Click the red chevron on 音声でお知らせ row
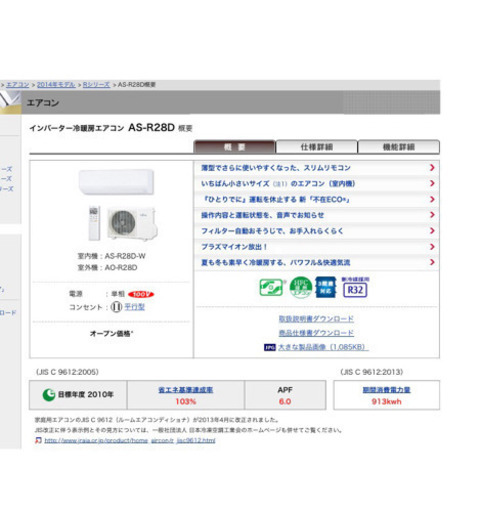 [432, 215]
